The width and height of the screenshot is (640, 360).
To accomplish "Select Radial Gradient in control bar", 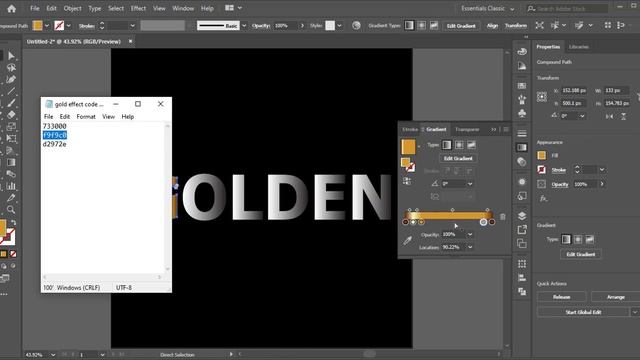I will pos(421,25).
